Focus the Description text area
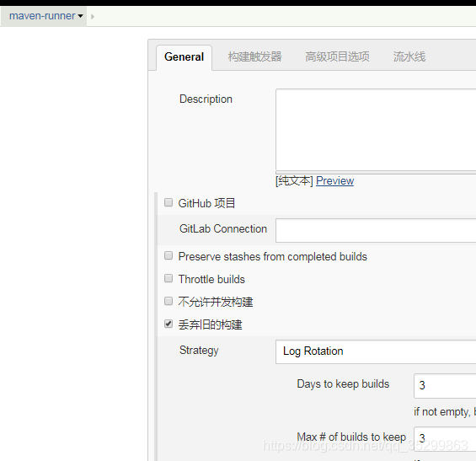Viewport: 476px width, 461px height. tap(376, 130)
